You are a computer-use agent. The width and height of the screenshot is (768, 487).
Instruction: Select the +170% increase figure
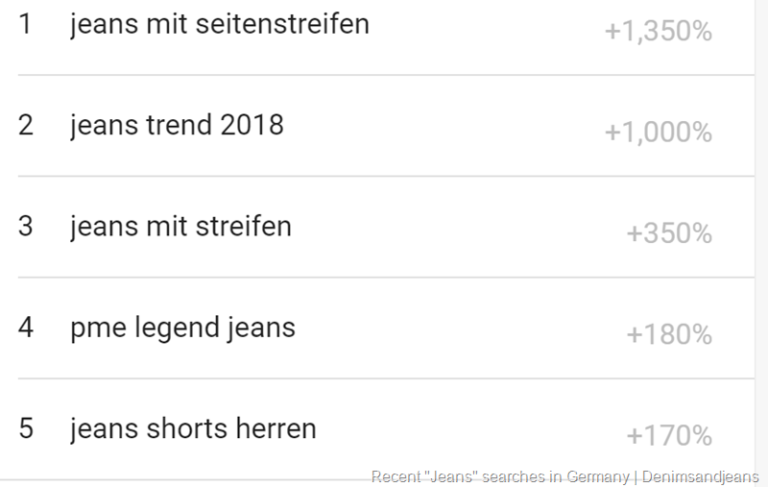pyautogui.click(x=669, y=437)
